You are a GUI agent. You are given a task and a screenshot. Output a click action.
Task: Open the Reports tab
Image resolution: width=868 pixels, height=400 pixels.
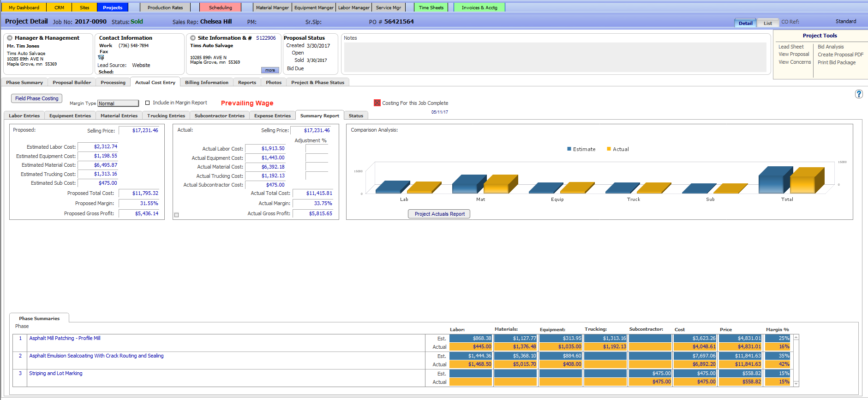[x=247, y=82]
